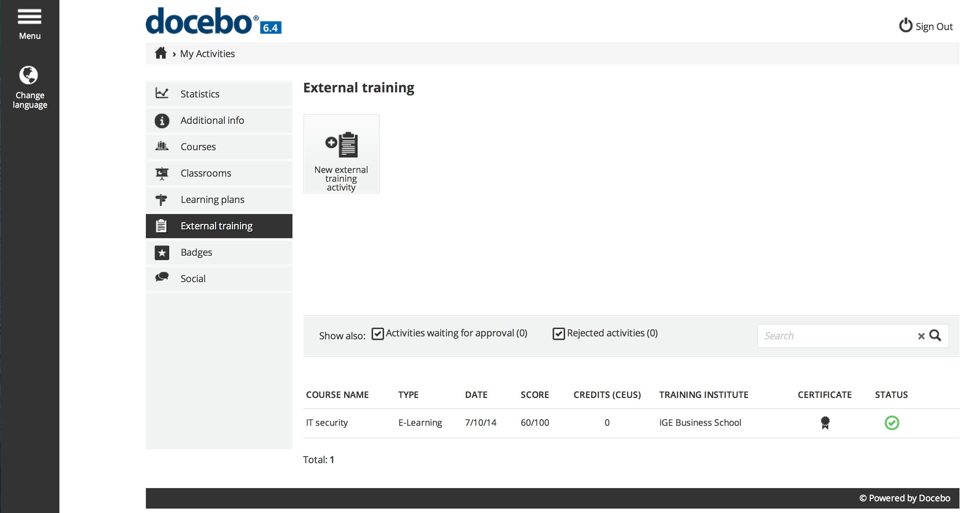Click Change language label
The width and height of the screenshot is (980, 513).
pyautogui.click(x=30, y=100)
